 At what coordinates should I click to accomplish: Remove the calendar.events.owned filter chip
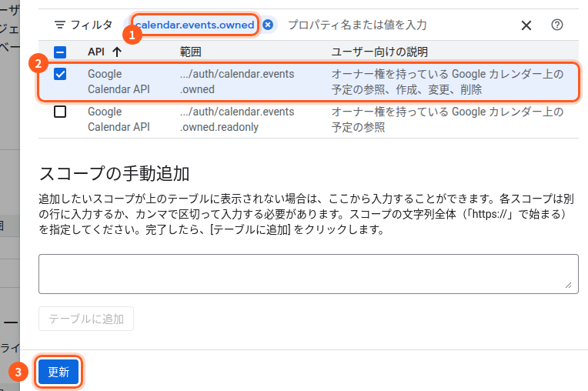[x=268, y=25]
